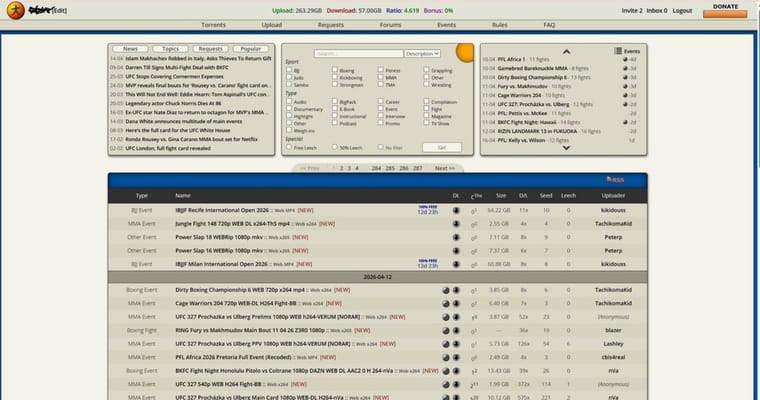Check the Boxing sport checkbox
The width and height of the screenshot is (760, 400).
335,71
